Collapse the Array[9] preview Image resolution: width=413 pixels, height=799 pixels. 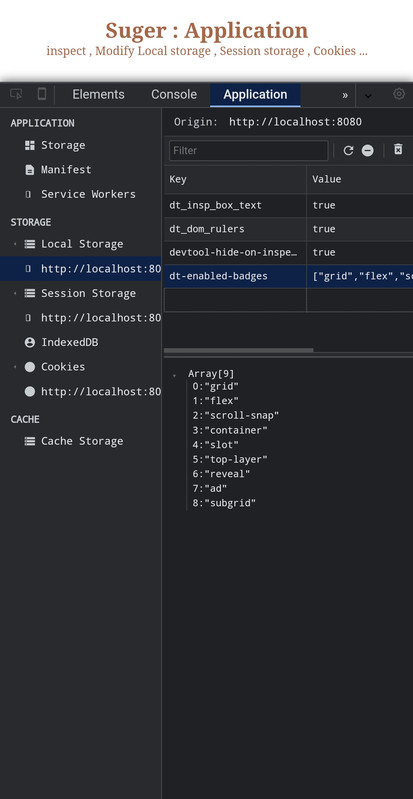[x=175, y=375]
